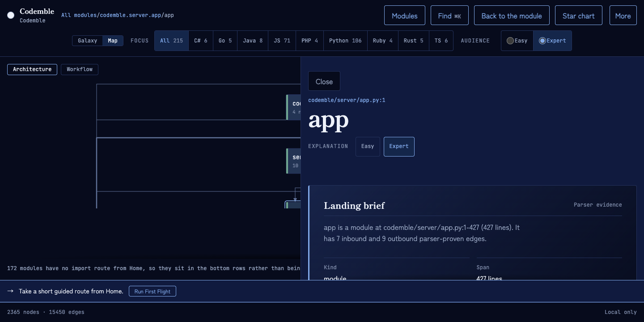Filter focus by Rust 5

coord(414,41)
